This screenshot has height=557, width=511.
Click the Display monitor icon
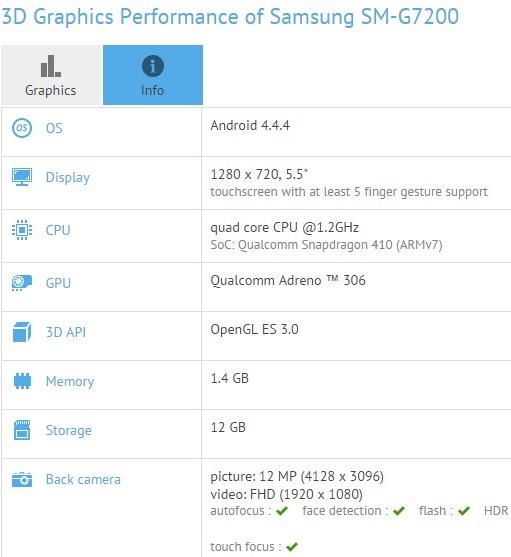pos(22,177)
